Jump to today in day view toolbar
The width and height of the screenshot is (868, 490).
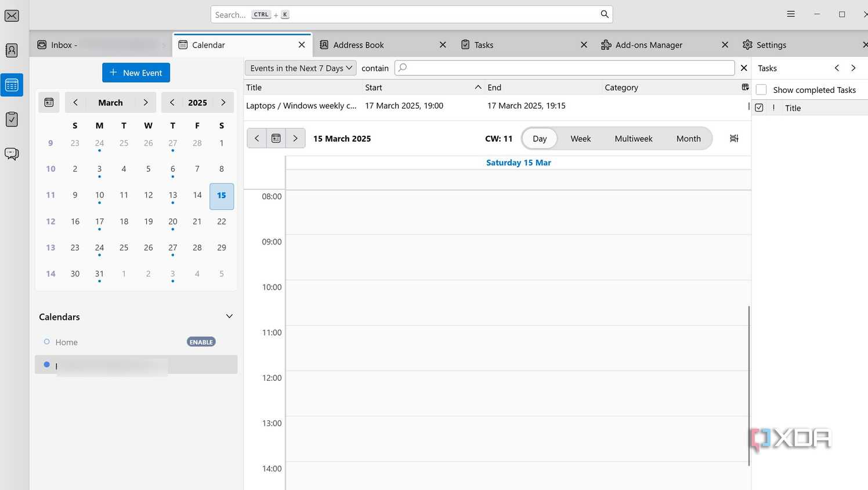pyautogui.click(x=276, y=138)
